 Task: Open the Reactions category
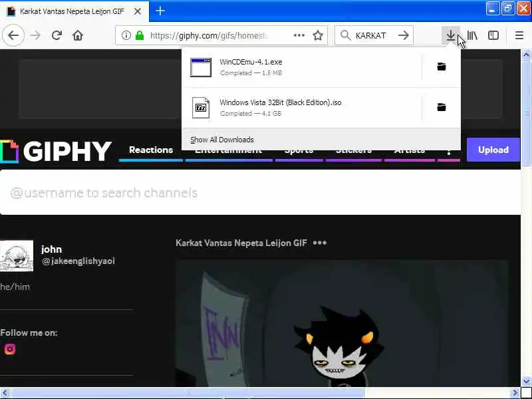[151, 150]
